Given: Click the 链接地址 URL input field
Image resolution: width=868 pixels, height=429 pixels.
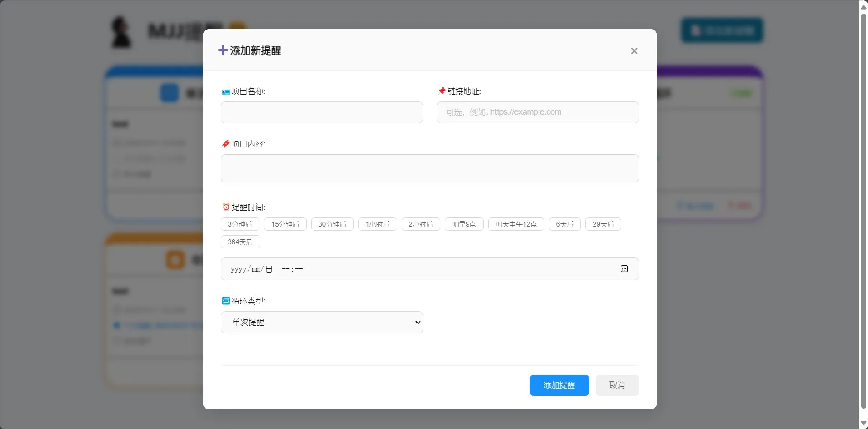Looking at the screenshot, I should coord(537,112).
